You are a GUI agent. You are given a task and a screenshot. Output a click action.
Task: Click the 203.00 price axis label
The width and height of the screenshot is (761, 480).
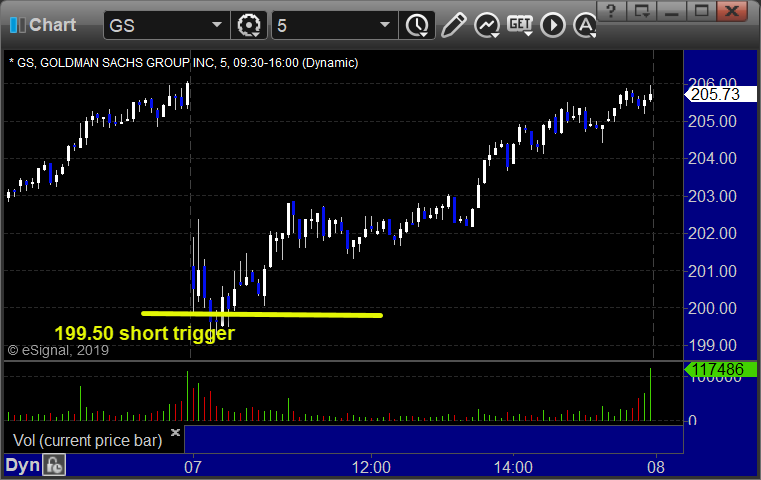coord(712,196)
